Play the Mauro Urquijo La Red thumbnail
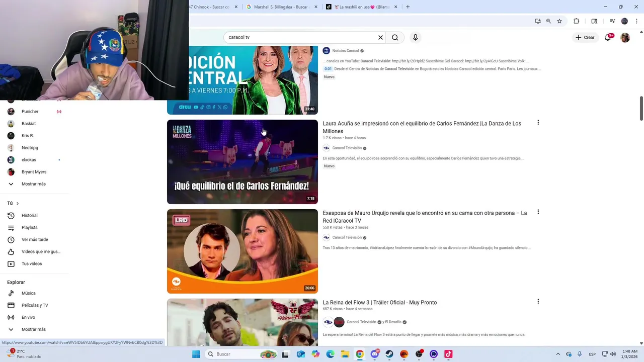 pyautogui.click(x=243, y=251)
